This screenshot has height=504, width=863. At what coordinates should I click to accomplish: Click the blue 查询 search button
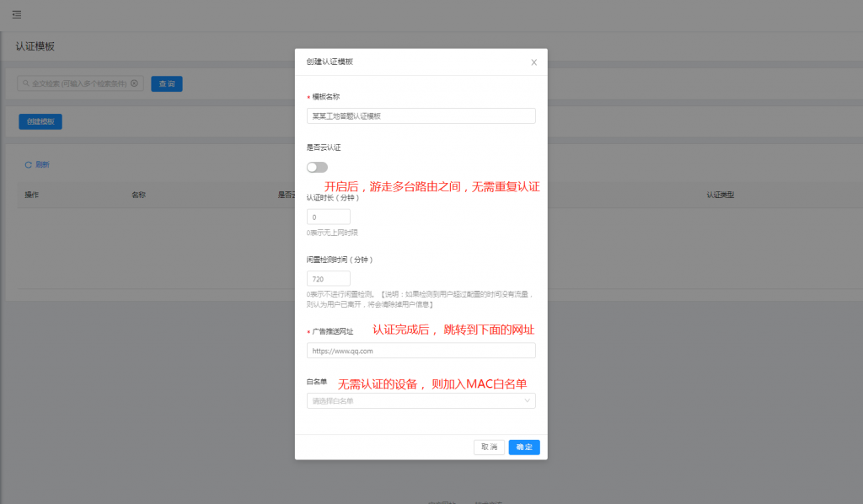pyautogui.click(x=167, y=83)
